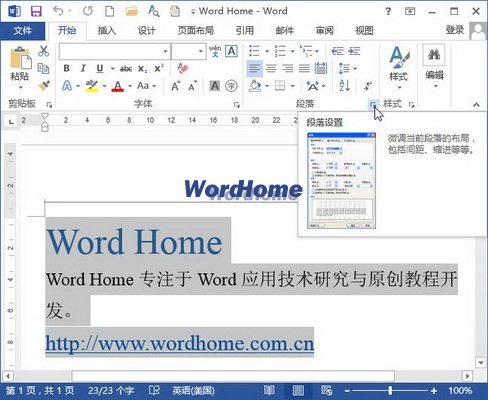Collapse the ribbon
The height and width of the screenshot is (400, 488).
[476, 105]
